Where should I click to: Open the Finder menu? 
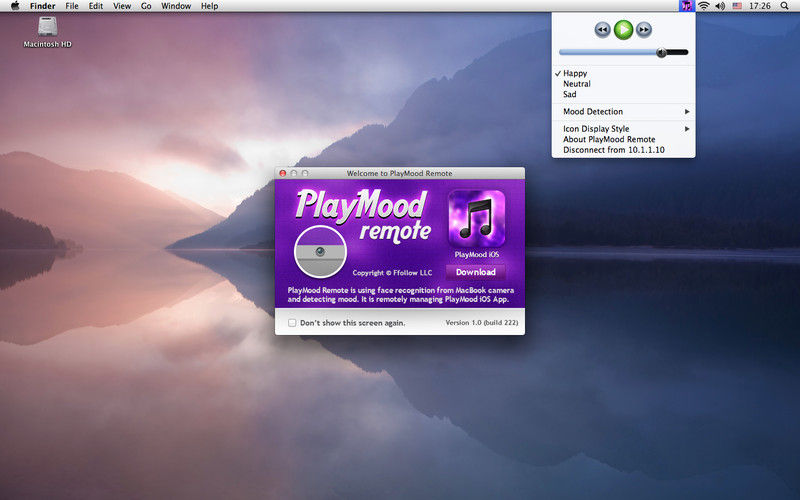(x=42, y=6)
